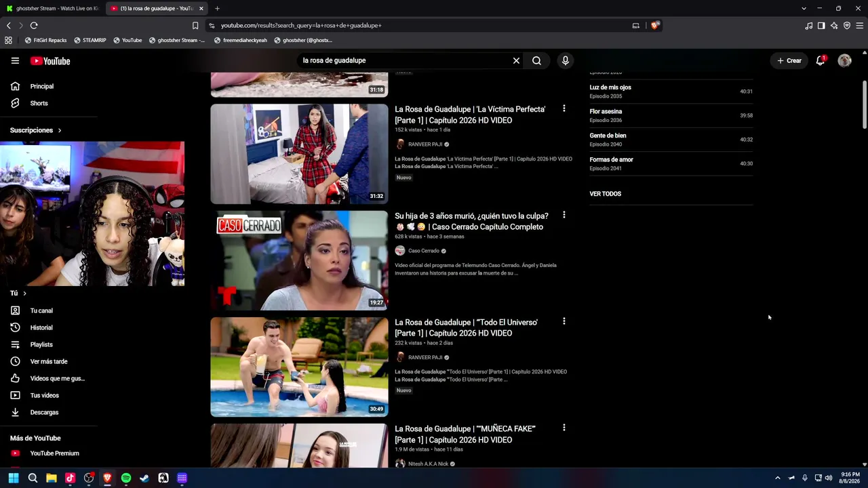
Task: Play the Caso Cerrado video thumbnail
Action: 299,260
